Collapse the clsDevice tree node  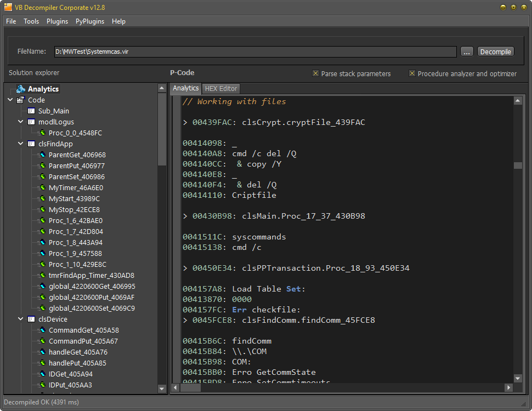click(20, 319)
